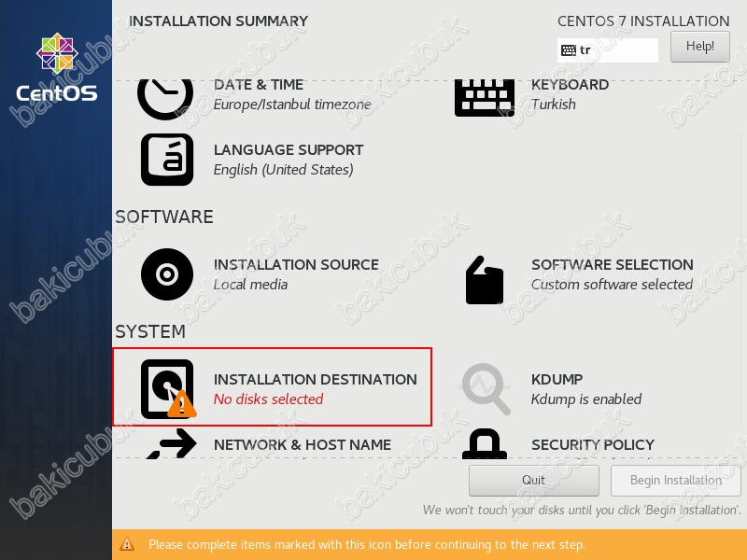
Task: Click the SYSTEM section heading
Action: 150,332
